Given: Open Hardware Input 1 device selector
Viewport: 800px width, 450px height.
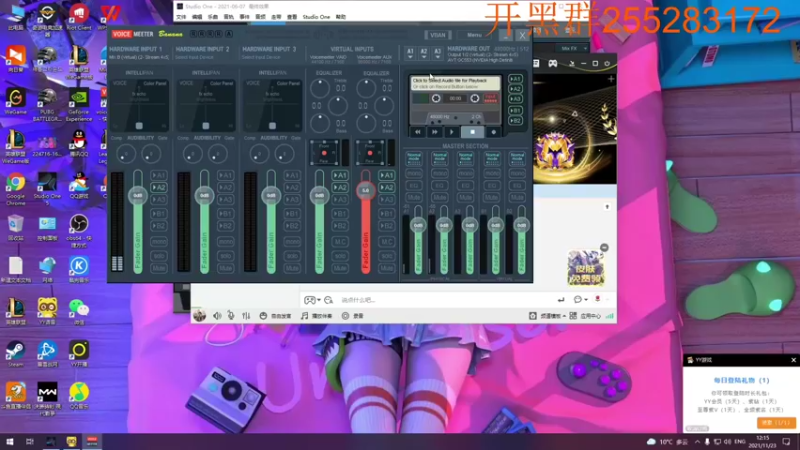Looking at the screenshot, I should point(139,57).
